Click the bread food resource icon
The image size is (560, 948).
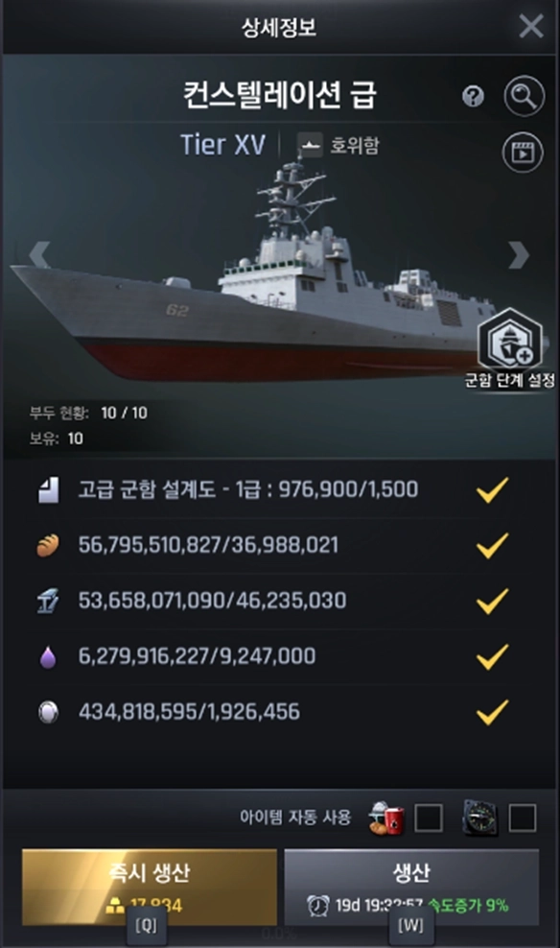pos(48,545)
